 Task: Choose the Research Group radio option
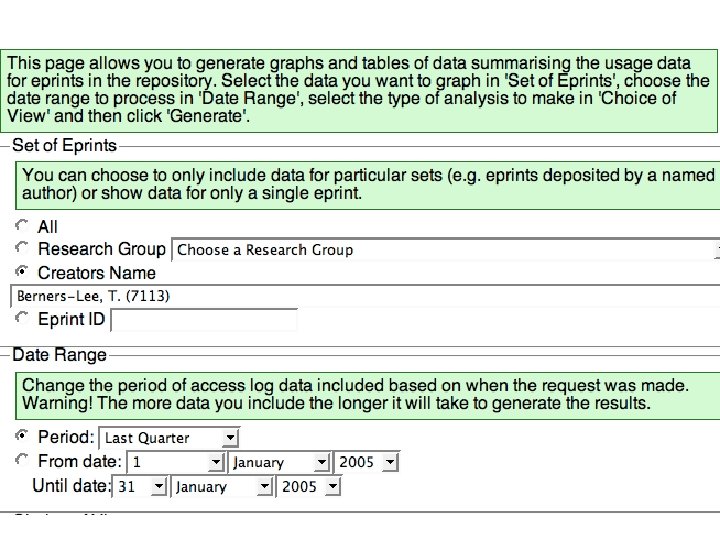pos(22,248)
